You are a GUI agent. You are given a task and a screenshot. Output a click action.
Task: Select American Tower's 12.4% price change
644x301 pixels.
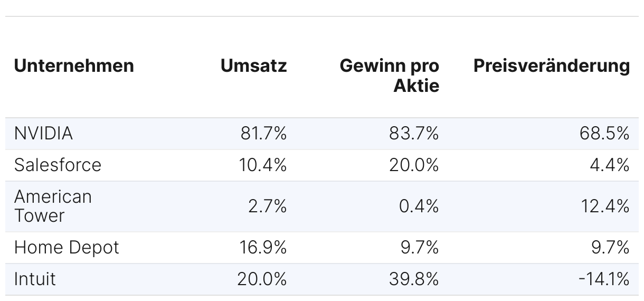(605, 206)
